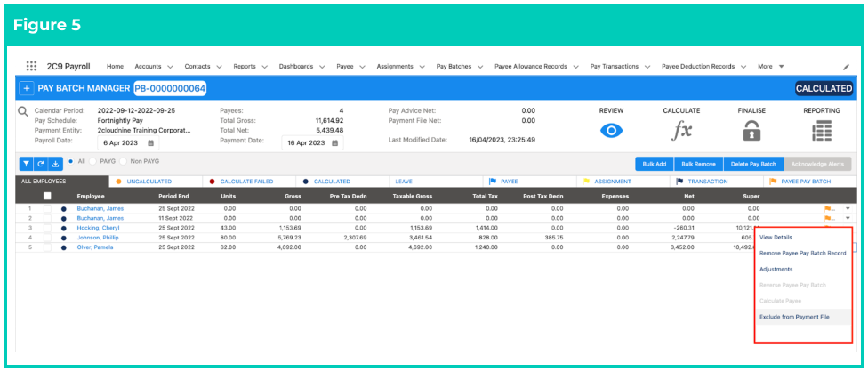Open the Hocking, Cheryl employee link
The image size is (868, 372).
(x=98, y=228)
